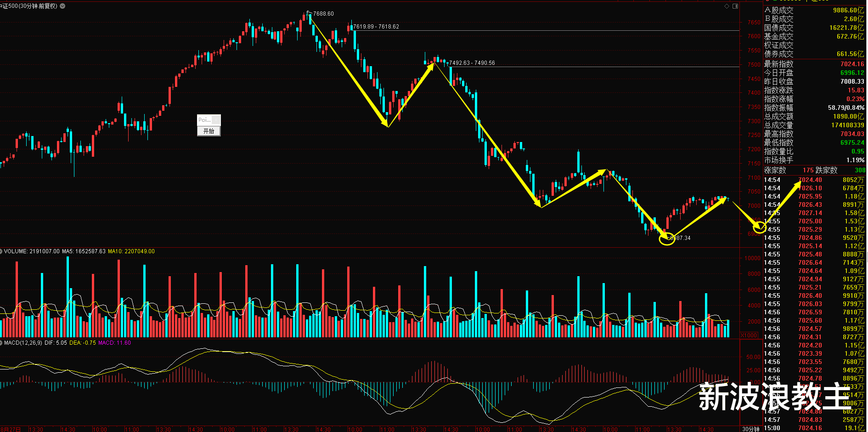Viewport: 868px width, 432px height.
Task: Click the A股成交 row label
Action: pos(779,10)
